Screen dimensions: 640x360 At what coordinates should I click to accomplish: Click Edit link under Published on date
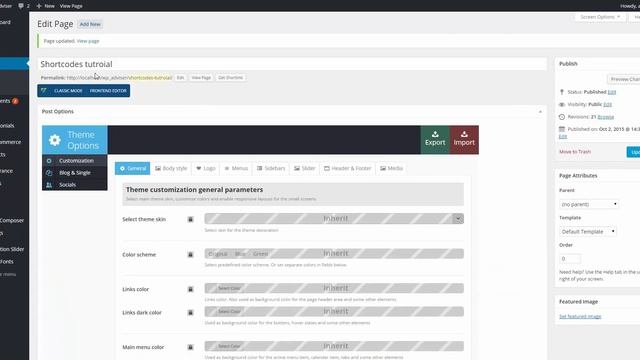click(563, 137)
